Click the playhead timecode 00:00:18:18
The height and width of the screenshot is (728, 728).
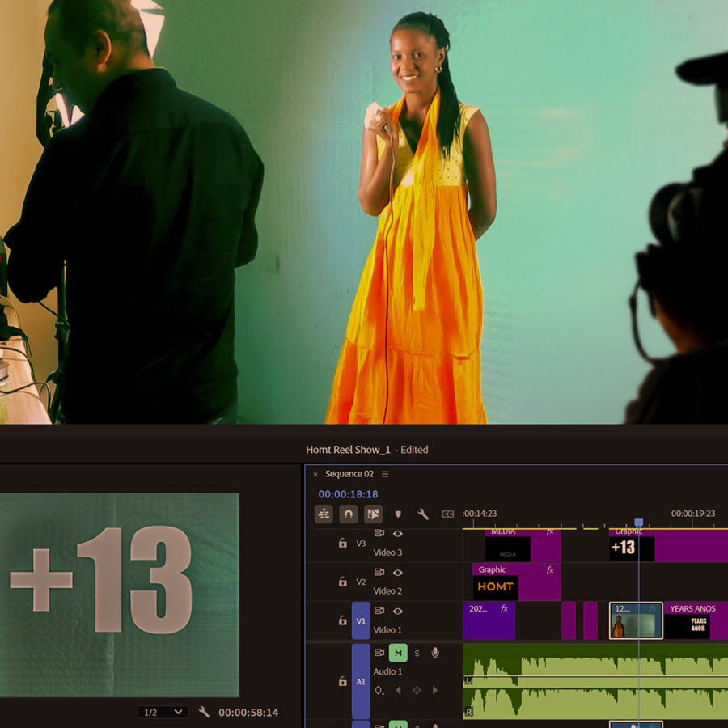point(348,494)
